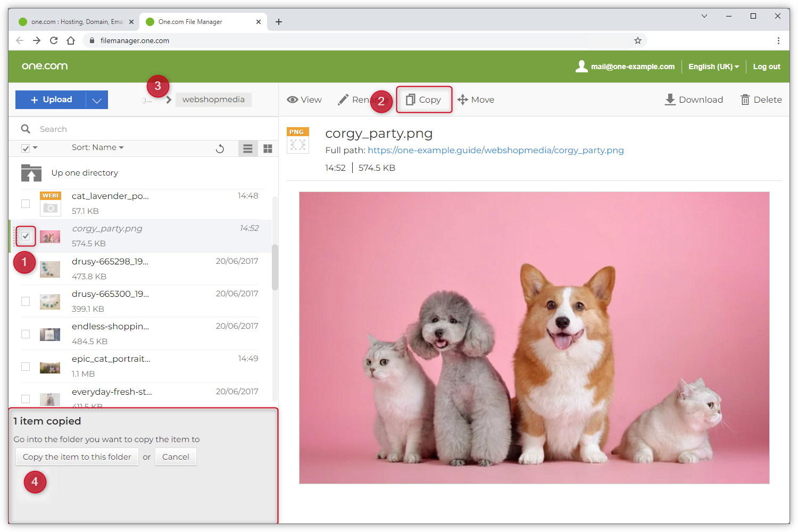Image resolution: width=798 pixels, height=532 pixels.
Task: Open English (UK) language dropdown
Action: tap(713, 66)
